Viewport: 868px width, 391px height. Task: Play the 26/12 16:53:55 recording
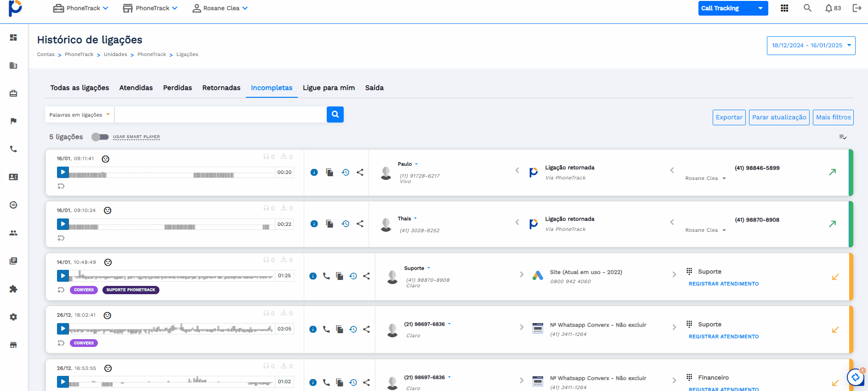pos(63,382)
